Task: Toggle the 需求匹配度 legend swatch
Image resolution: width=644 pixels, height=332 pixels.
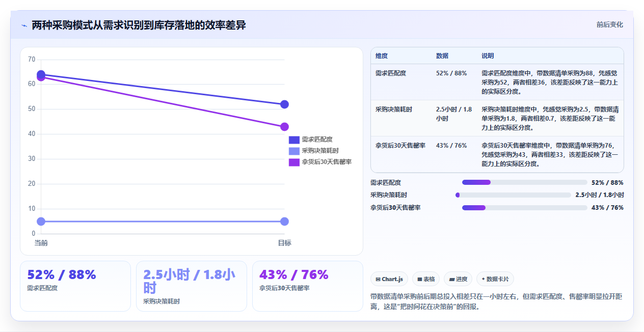Action: 294,140
